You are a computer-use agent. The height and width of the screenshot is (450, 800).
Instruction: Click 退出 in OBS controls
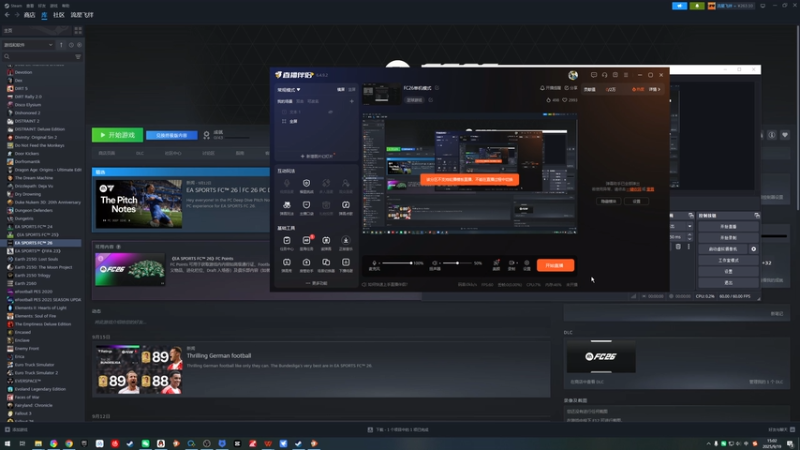pyautogui.click(x=728, y=283)
